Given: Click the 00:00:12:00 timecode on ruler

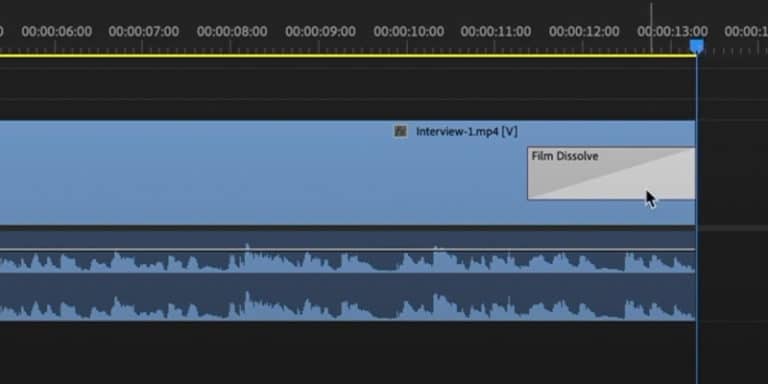Looking at the screenshot, I should (x=584, y=32).
